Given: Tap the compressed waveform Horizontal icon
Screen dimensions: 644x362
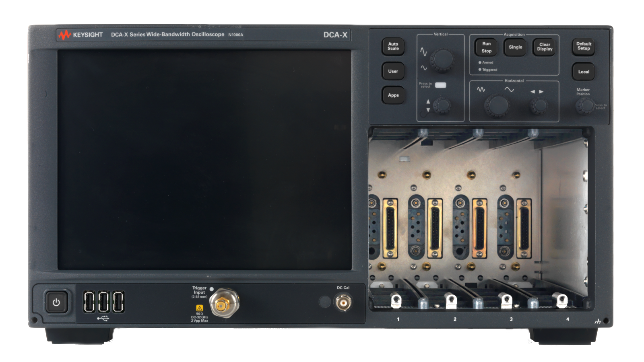Looking at the screenshot, I should (481, 89).
